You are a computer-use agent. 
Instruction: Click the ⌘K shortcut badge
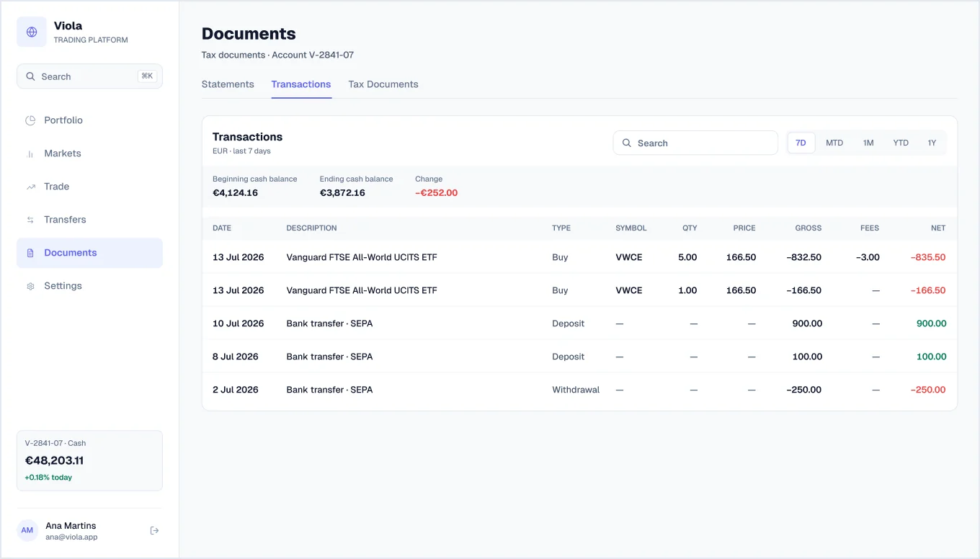pos(147,76)
